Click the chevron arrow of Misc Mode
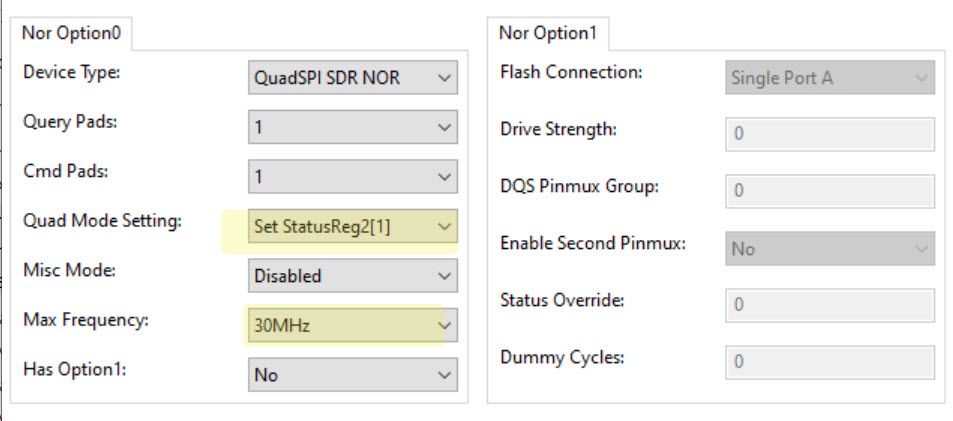The image size is (953, 421). 444,276
